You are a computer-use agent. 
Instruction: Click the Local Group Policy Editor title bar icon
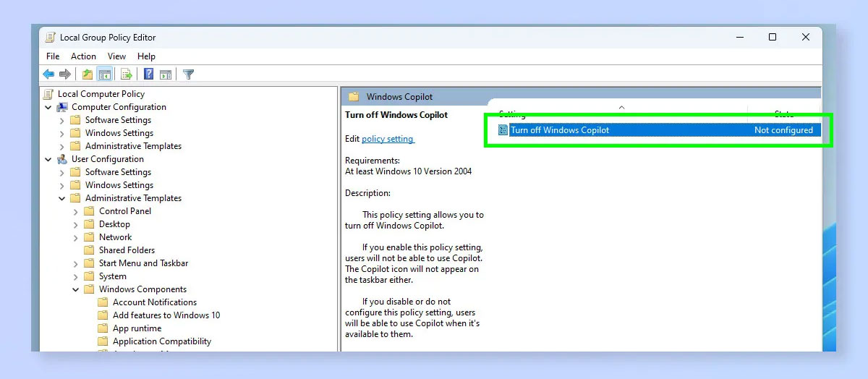(x=50, y=37)
